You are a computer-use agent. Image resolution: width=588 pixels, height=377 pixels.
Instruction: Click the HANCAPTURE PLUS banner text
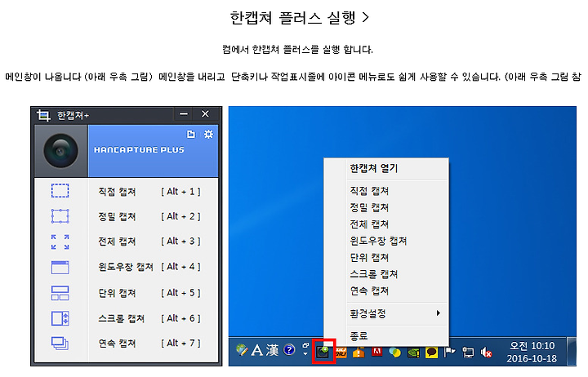click(139, 150)
